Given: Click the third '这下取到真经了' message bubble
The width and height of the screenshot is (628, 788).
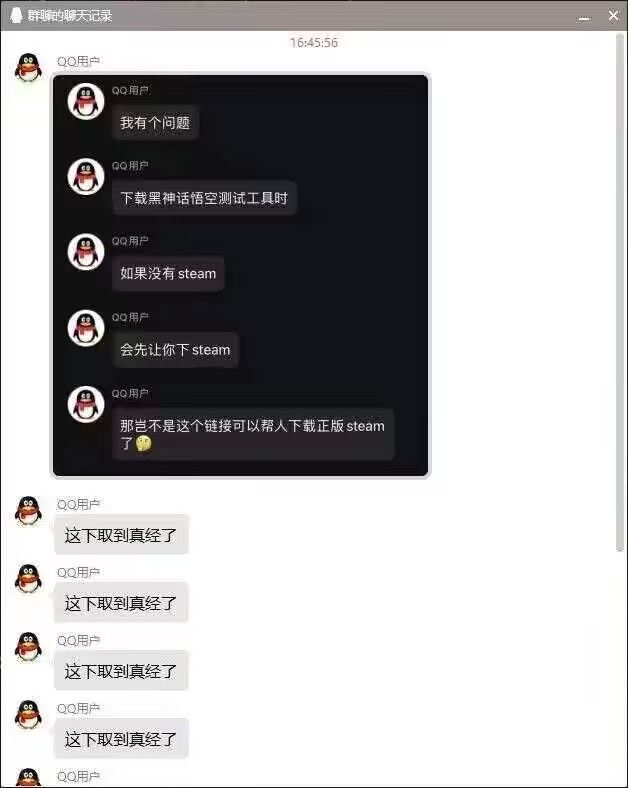Looking at the screenshot, I should (x=121, y=671).
